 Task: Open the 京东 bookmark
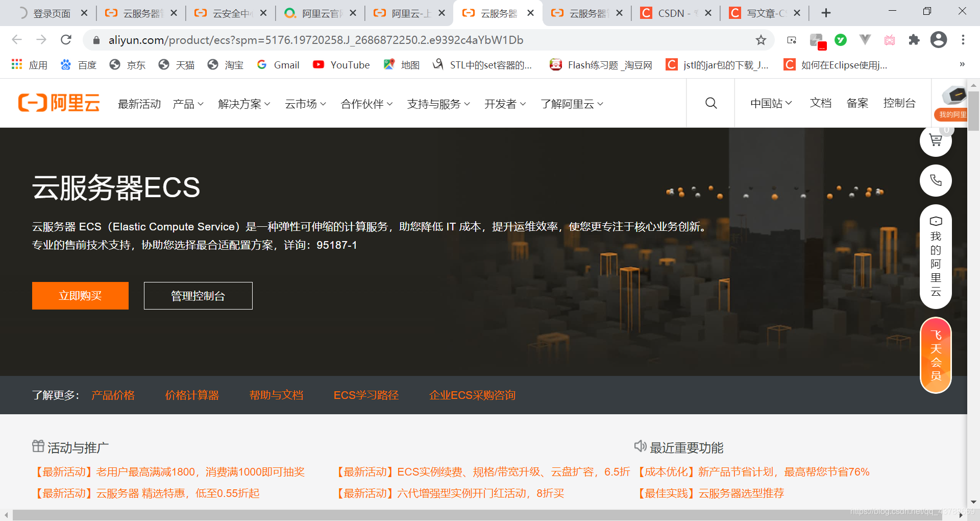coord(128,65)
